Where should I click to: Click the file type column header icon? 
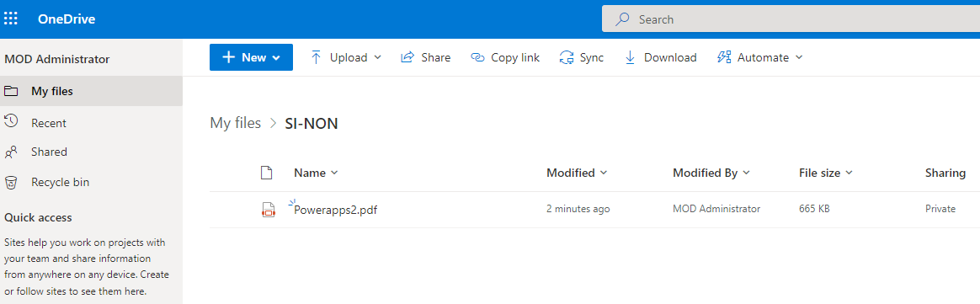pyautogui.click(x=266, y=173)
